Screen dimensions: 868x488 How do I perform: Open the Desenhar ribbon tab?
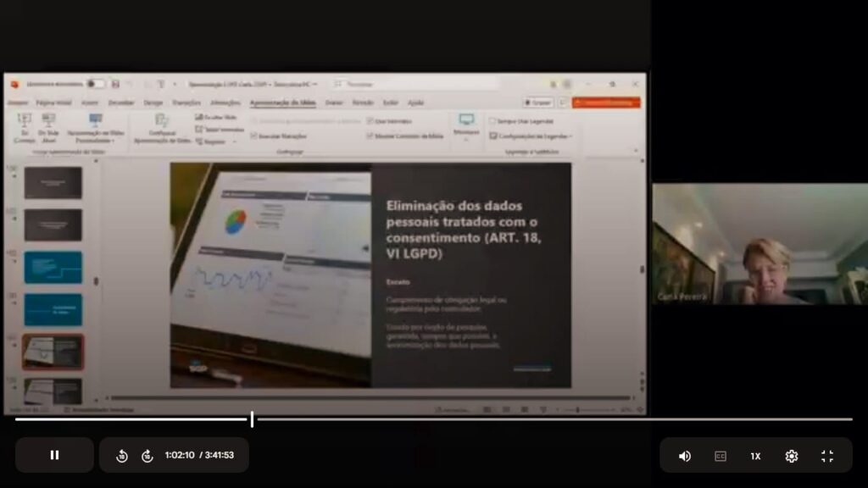pyautogui.click(x=121, y=103)
